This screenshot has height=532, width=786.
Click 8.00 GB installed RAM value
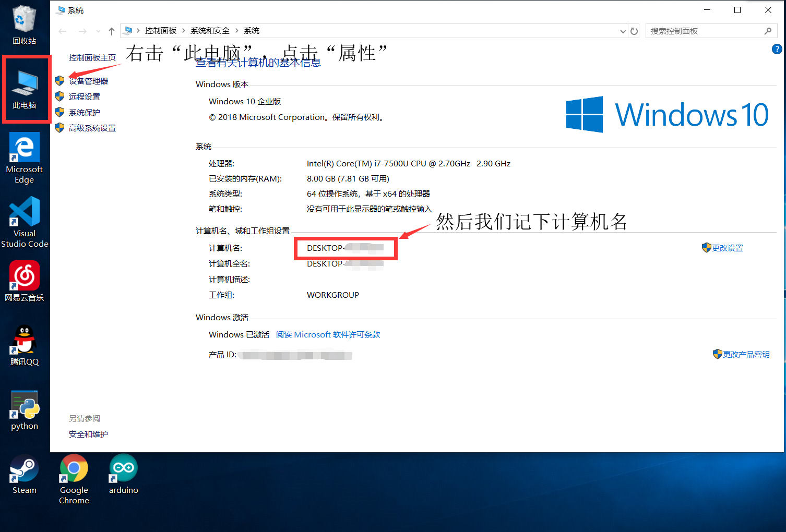click(x=348, y=178)
